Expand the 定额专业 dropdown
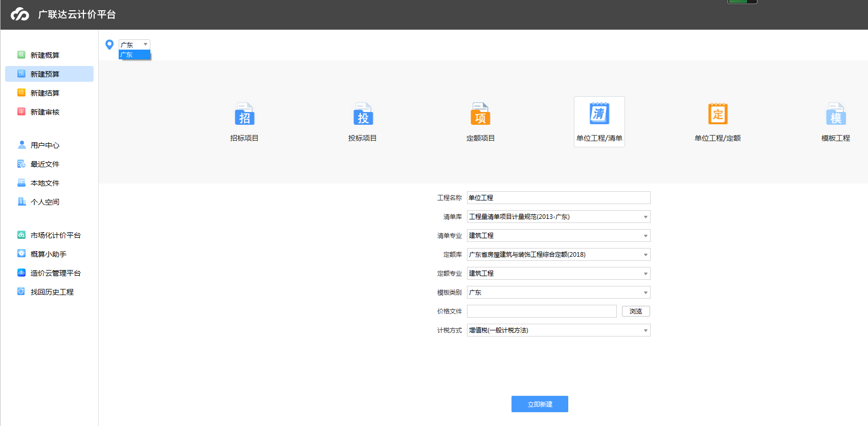Screen dimensions: 868x426 pyautogui.click(x=559, y=274)
